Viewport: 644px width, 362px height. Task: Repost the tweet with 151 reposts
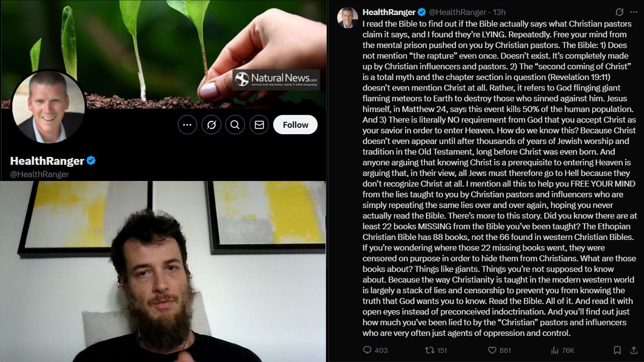coord(436,350)
